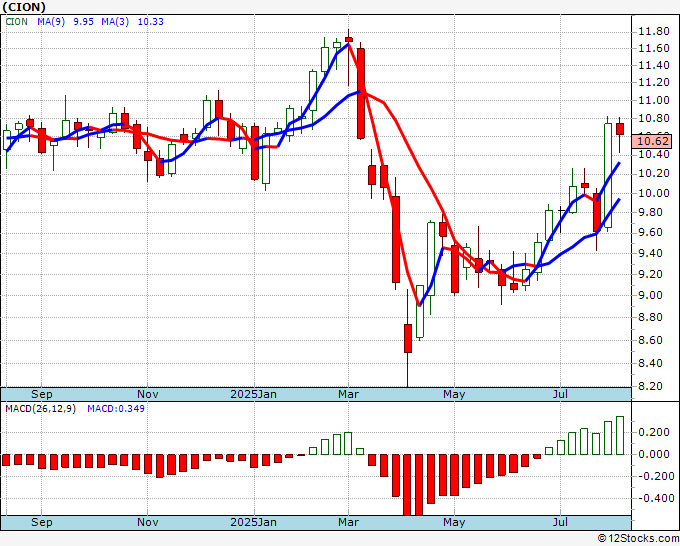Click the MACD:0.349 value label

pos(116,409)
